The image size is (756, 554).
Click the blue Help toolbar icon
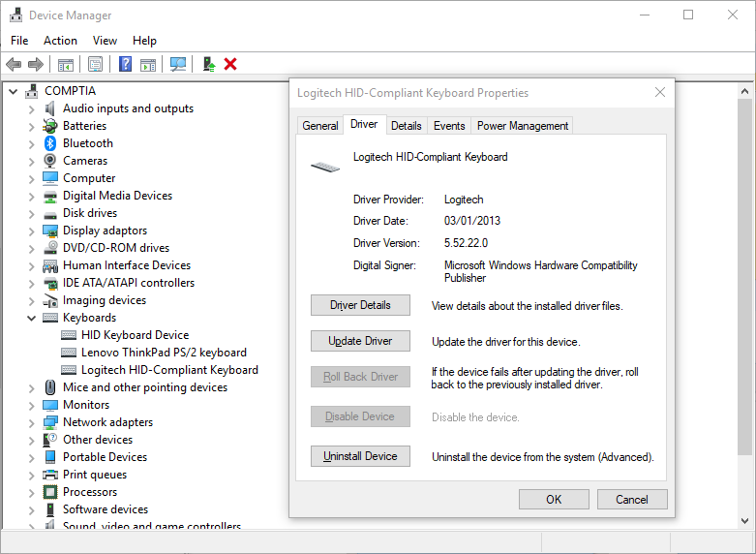(x=126, y=64)
